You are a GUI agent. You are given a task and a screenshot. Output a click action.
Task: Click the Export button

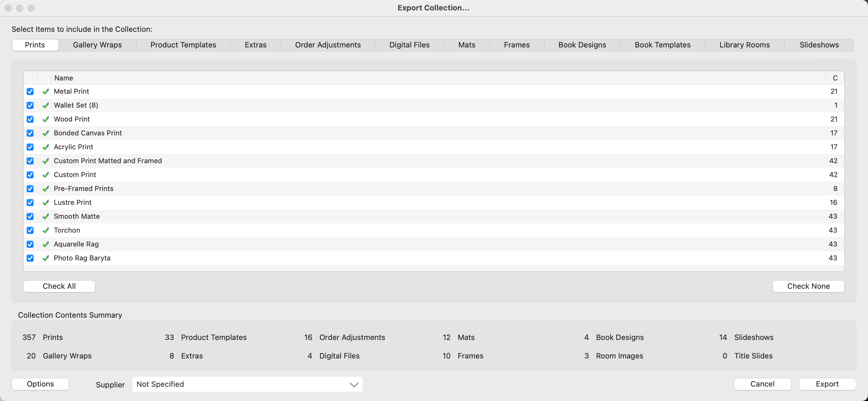(827, 384)
